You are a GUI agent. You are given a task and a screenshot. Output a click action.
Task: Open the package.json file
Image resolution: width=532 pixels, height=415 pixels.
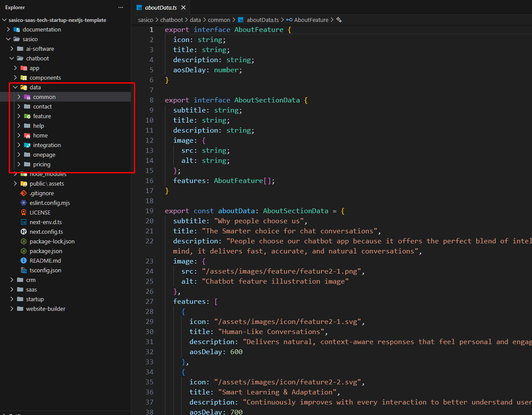point(66,251)
